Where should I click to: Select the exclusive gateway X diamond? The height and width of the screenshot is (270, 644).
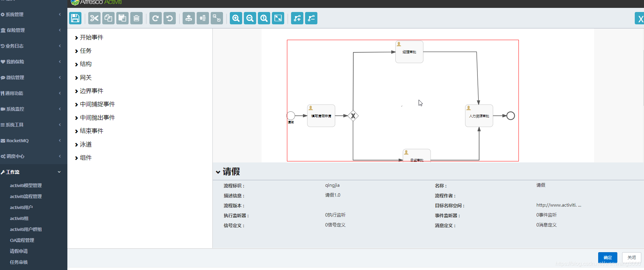tap(353, 116)
